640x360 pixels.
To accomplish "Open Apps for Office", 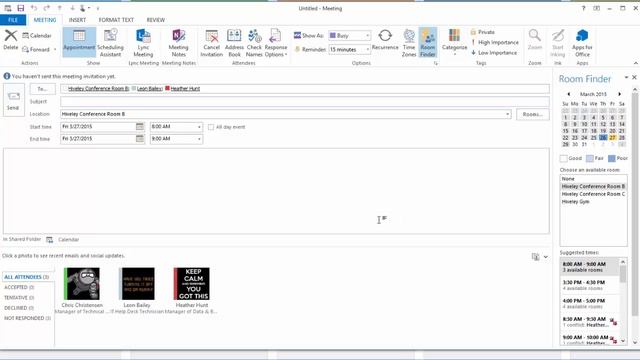I will [x=582, y=42].
